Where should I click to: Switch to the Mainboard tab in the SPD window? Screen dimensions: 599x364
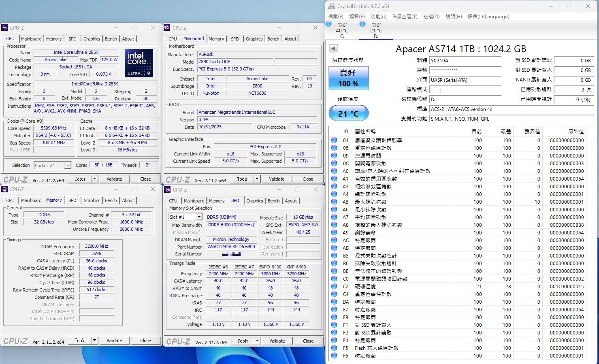click(194, 201)
